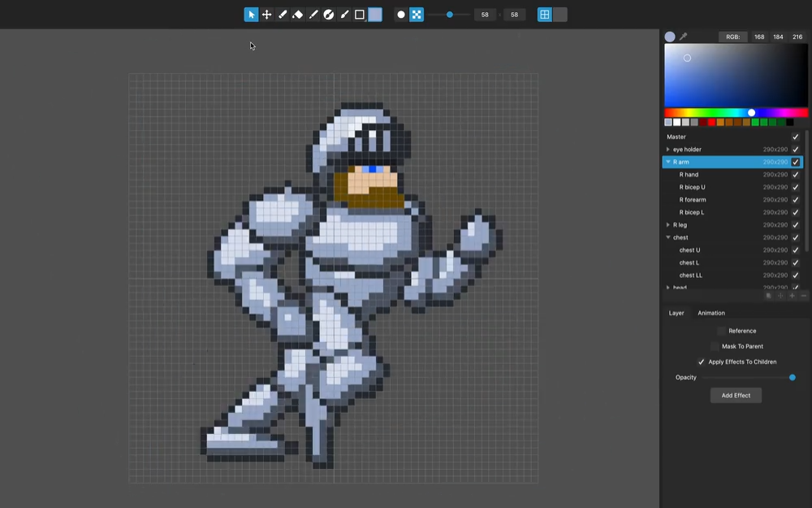Click the plus icon to add a layer
Screen dimensions: 812x508
click(x=793, y=296)
